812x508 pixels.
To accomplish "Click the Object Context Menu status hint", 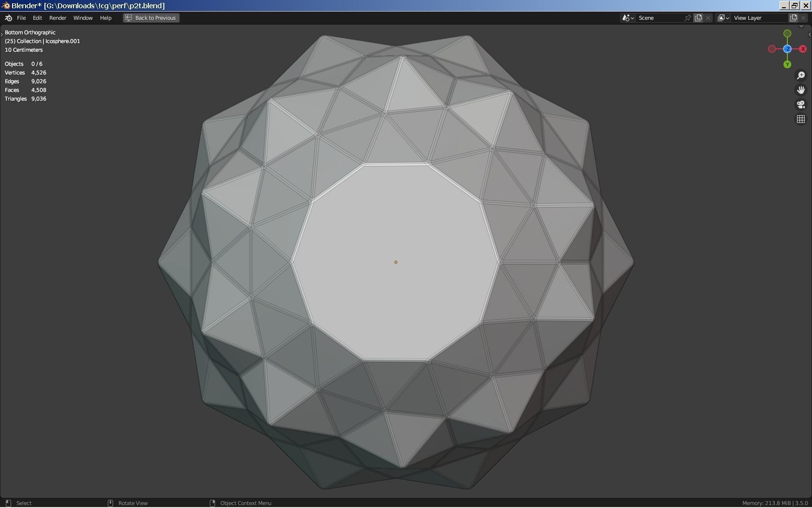I will tap(246, 503).
